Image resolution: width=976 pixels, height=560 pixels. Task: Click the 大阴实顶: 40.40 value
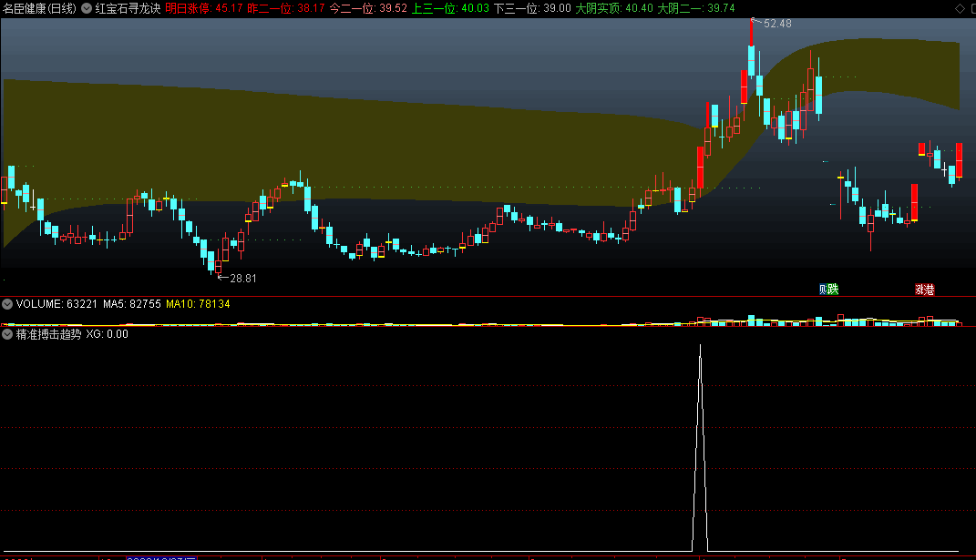(x=614, y=8)
